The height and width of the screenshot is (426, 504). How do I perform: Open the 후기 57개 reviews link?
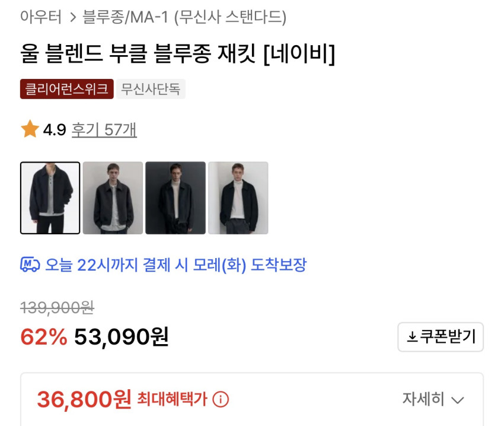(x=104, y=129)
